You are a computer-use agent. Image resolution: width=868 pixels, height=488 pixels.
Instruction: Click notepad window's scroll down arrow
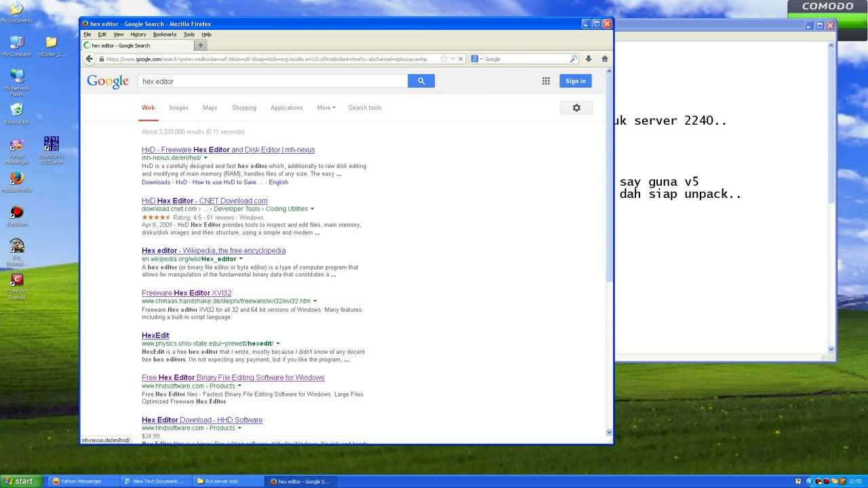pos(831,350)
